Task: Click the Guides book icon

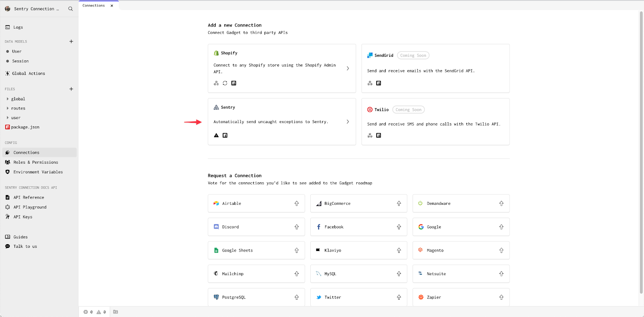Action: (8, 237)
